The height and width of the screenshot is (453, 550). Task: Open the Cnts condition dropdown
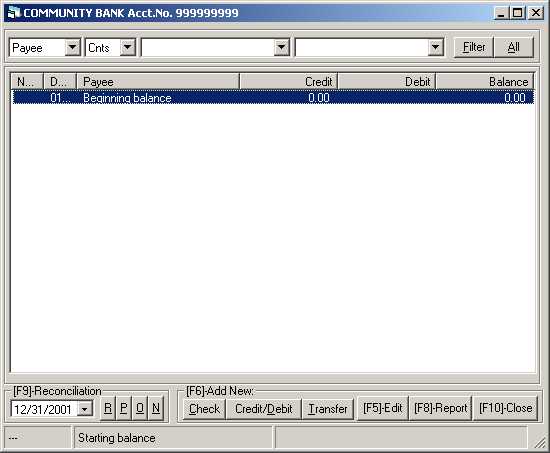pos(128,47)
